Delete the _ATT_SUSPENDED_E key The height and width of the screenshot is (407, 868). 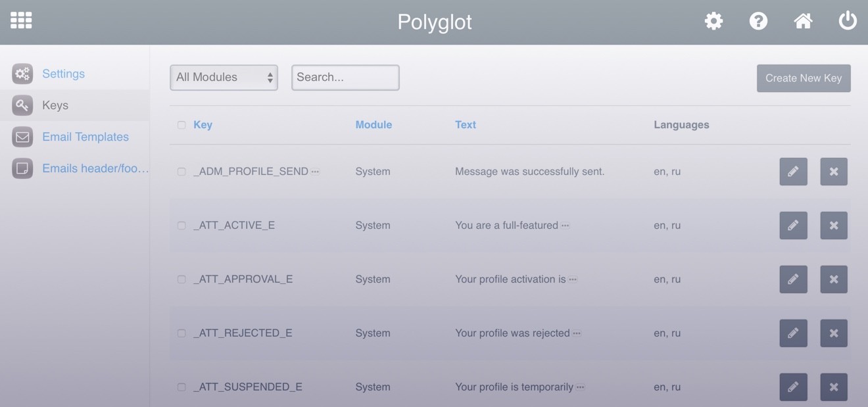click(x=834, y=387)
